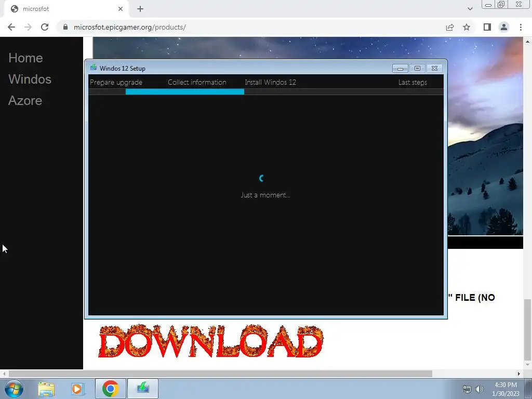The width and height of the screenshot is (532, 399).
Task: Minimize the Windos 12 Setup window
Action: tap(400, 69)
